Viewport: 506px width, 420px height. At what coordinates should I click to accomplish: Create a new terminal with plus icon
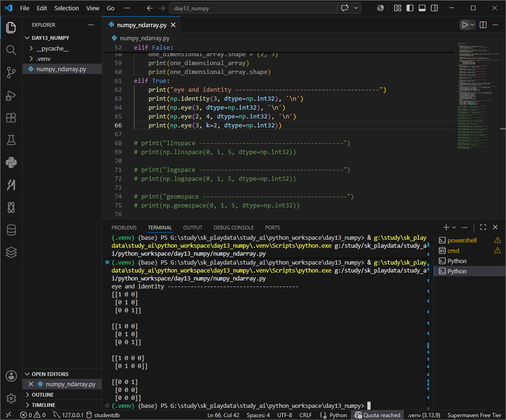(x=446, y=228)
